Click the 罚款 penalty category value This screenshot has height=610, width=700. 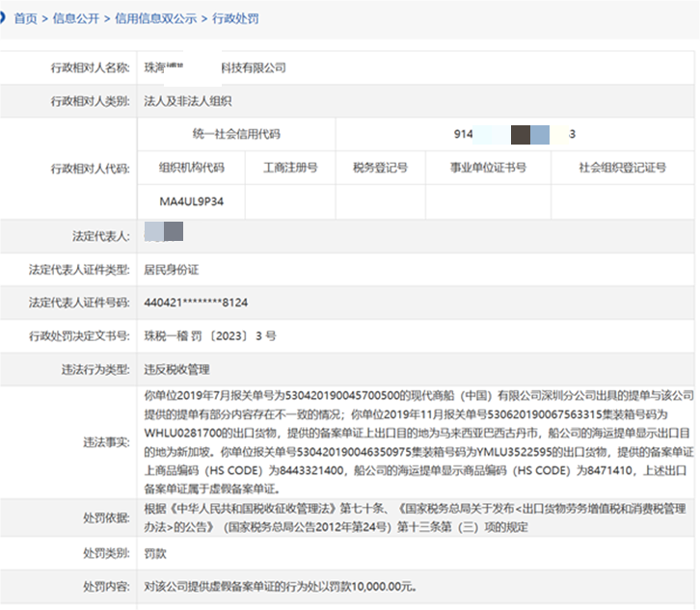click(155, 552)
